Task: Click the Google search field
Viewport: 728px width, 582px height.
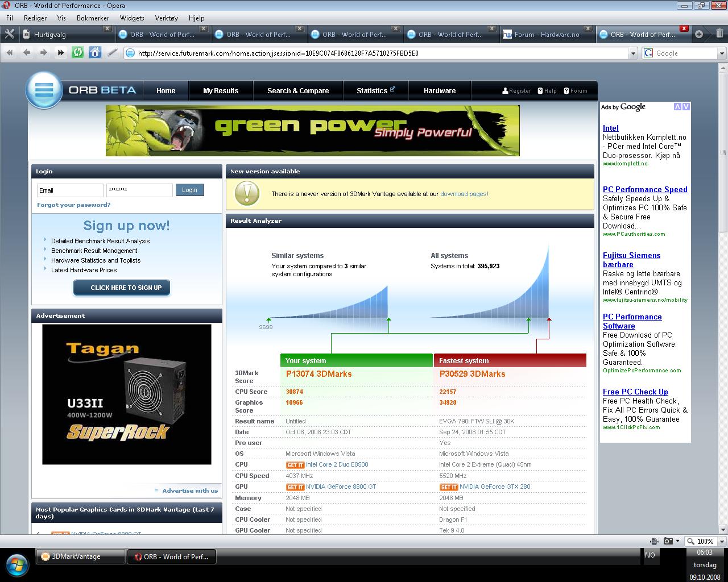Action: point(685,53)
